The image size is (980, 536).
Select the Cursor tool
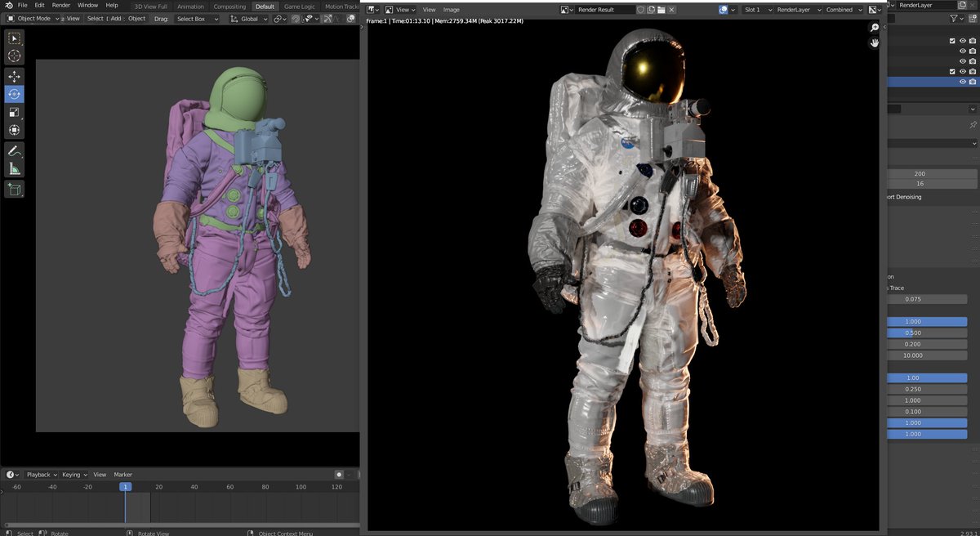[15, 56]
